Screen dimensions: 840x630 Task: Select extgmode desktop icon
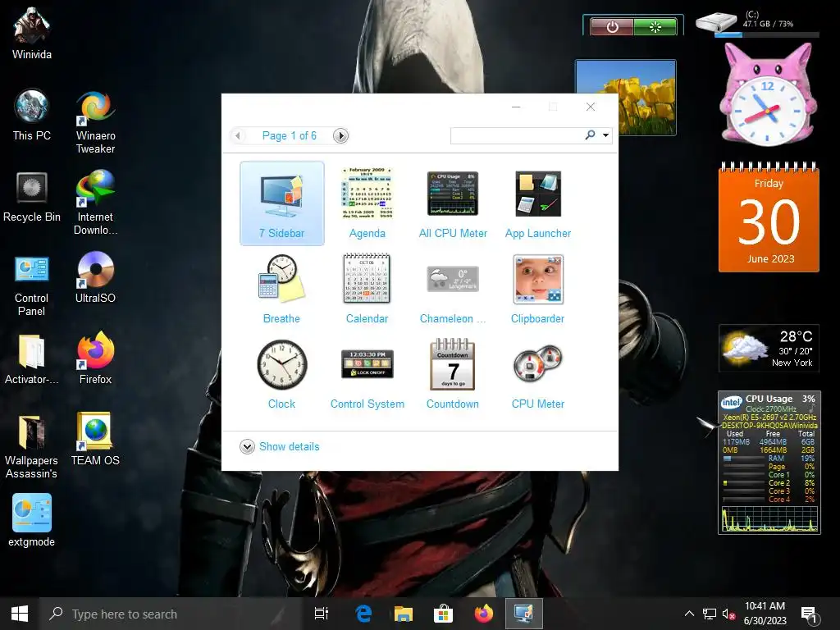pos(32,521)
